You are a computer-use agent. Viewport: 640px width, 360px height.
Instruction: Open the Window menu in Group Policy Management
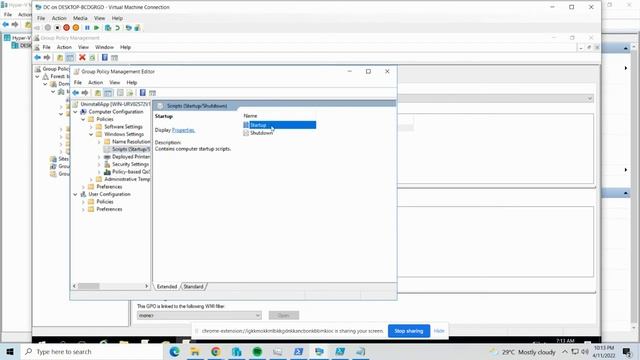(x=104, y=47)
